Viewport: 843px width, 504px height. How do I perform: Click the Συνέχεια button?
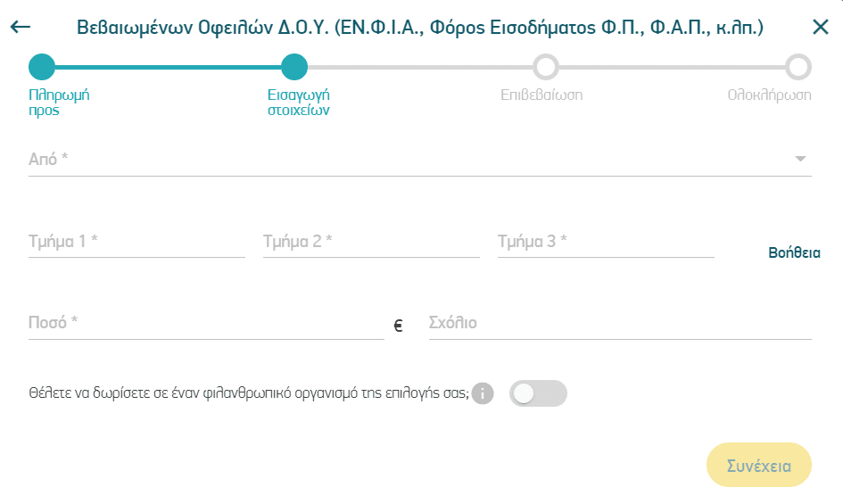point(758,466)
